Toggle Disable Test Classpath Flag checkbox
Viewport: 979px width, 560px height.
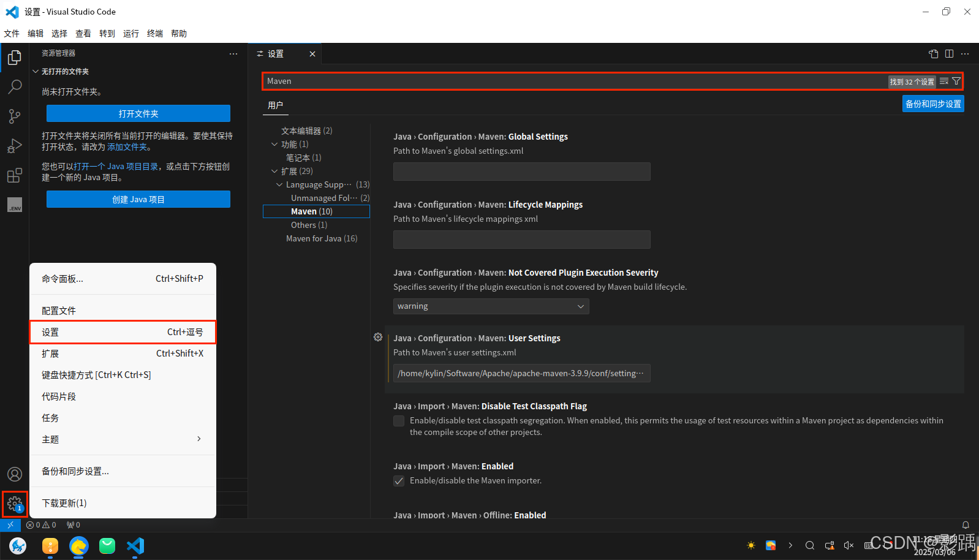(x=399, y=421)
